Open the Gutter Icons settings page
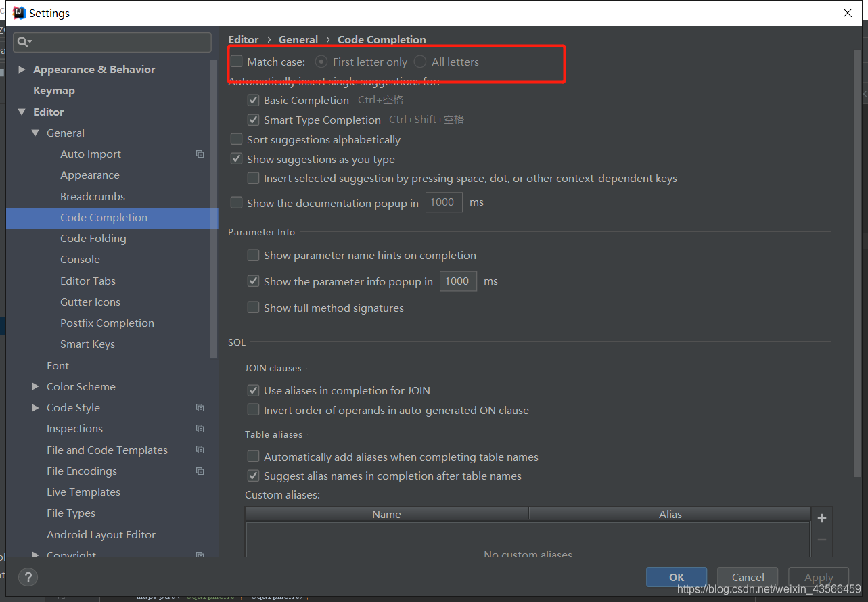The width and height of the screenshot is (868, 602). click(90, 302)
